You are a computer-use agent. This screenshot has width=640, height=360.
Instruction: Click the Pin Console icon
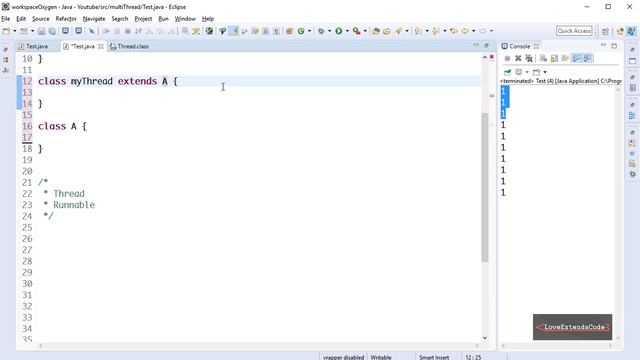pyautogui.click(x=507, y=72)
